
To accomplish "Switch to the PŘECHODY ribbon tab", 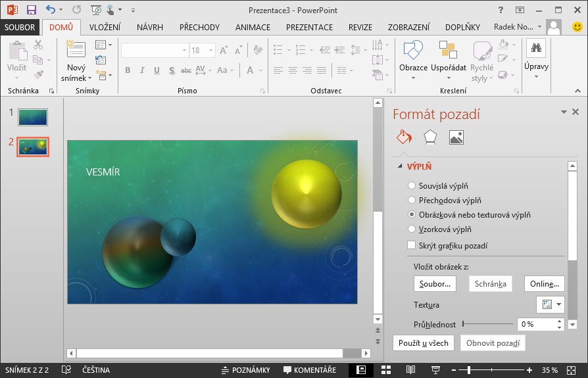I will (x=199, y=28).
